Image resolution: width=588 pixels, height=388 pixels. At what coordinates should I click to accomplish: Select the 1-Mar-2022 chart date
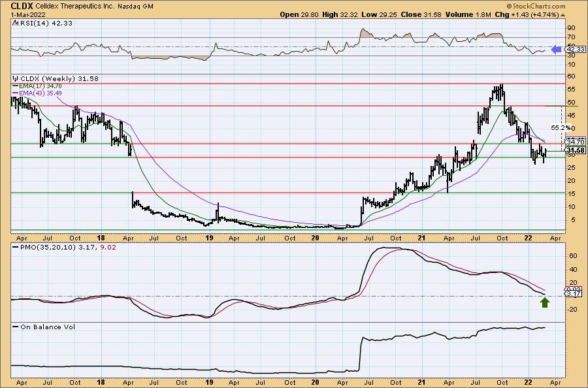[x=28, y=14]
